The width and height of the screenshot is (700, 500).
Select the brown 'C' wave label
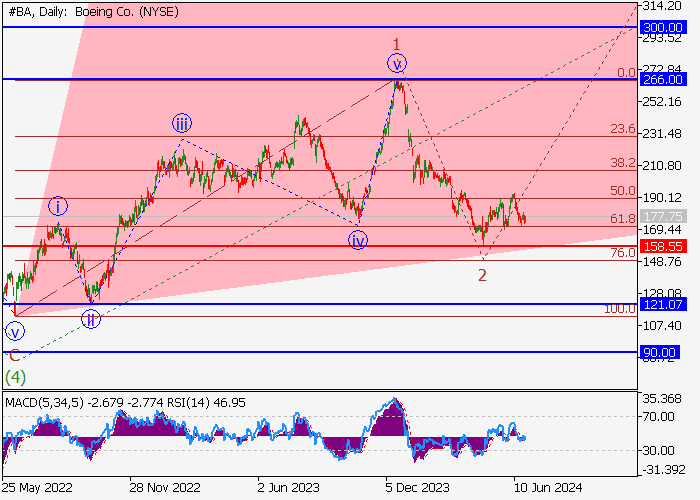14,355
